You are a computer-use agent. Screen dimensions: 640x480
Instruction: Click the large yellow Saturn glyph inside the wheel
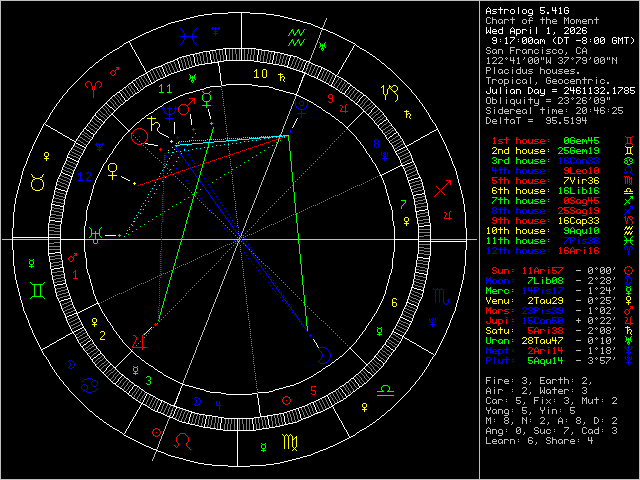(x=155, y=124)
